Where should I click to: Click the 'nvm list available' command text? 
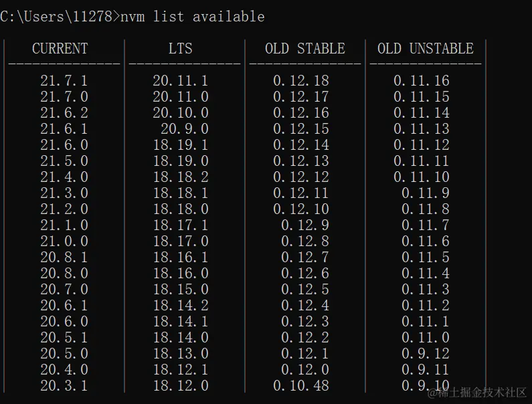pos(192,17)
